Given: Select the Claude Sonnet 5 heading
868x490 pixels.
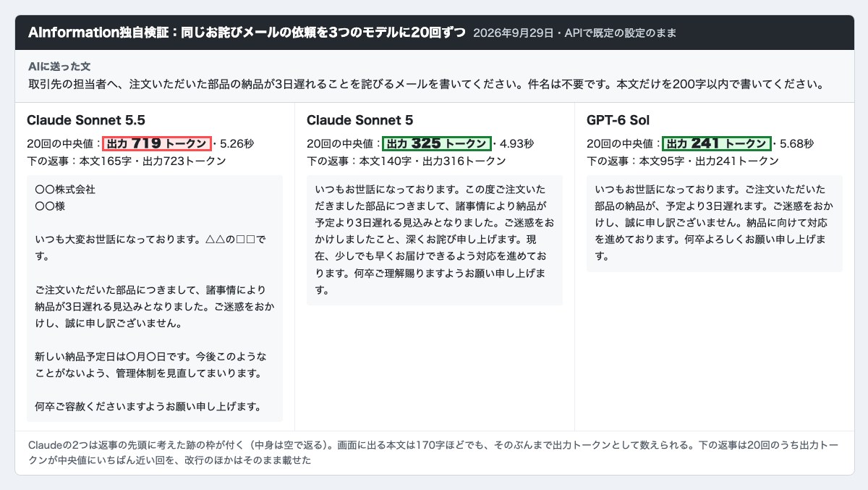Looking at the screenshot, I should pos(360,120).
